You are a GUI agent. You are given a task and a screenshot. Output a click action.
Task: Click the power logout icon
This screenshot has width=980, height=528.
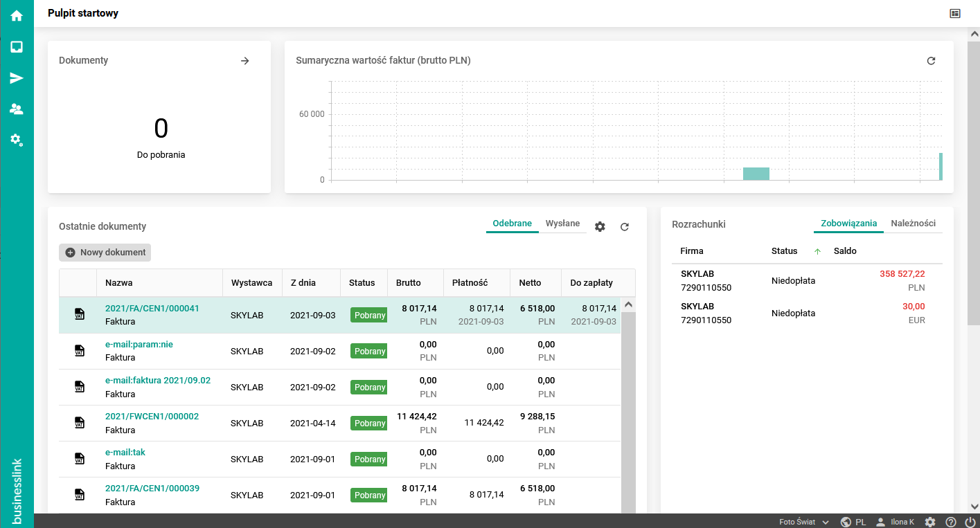point(970,522)
